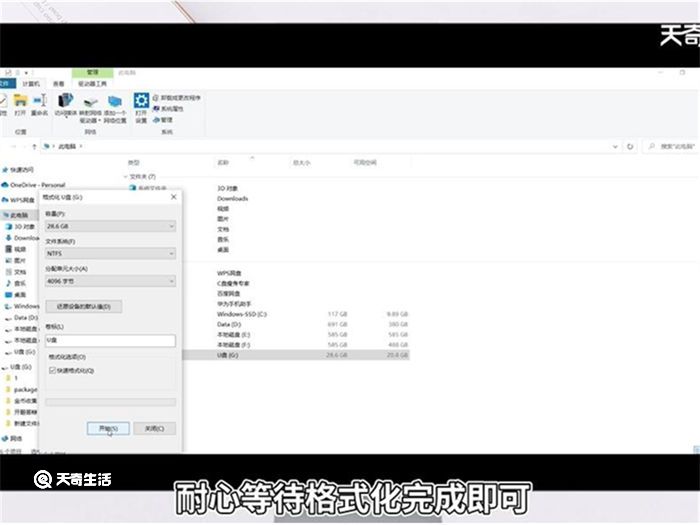Select 3D 对象 in the sidebar

coord(21,226)
